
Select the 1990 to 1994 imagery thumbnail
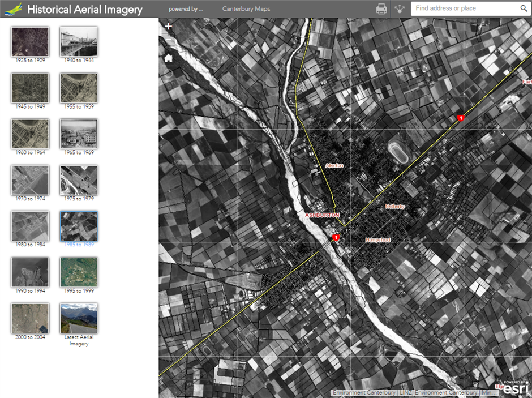(x=30, y=272)
